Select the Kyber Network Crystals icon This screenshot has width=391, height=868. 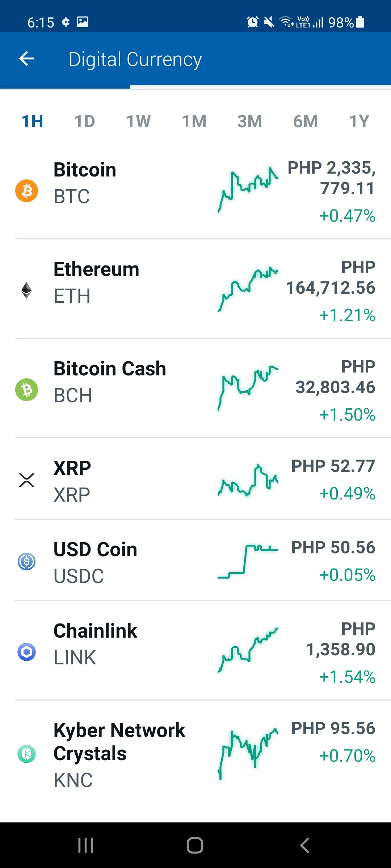pyautogui.click(x=26, y=754)
